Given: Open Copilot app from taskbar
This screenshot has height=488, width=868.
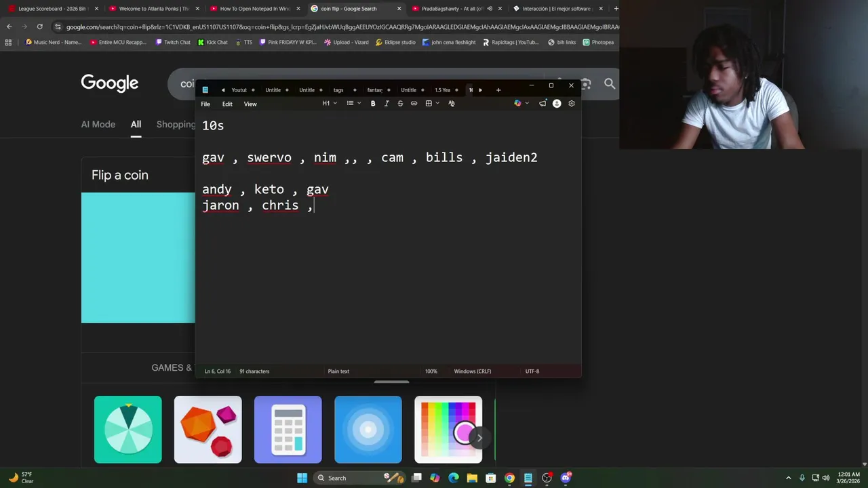Looking at the screenshot, I should [x=435, y=478].
